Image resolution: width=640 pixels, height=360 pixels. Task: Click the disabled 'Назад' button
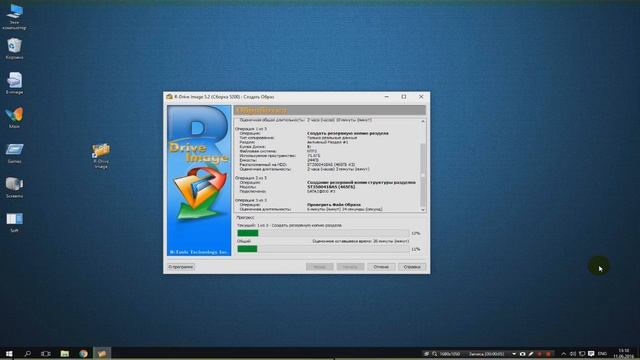pos(320,267)
